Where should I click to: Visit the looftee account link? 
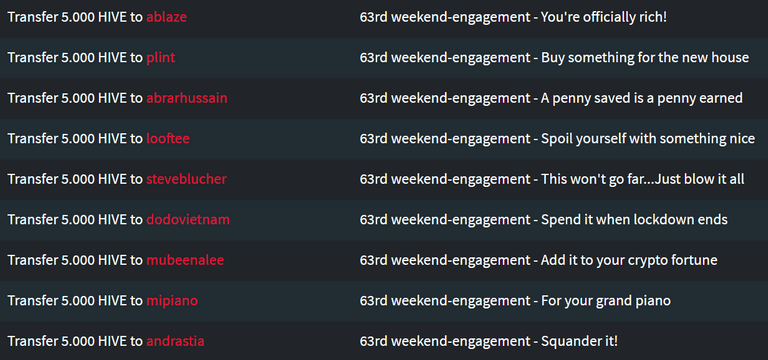[x=168, y=139]
